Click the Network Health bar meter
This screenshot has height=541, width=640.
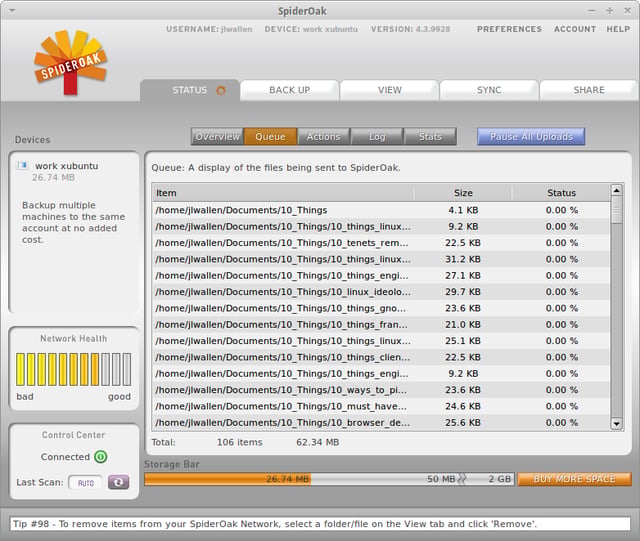(73, 370)
